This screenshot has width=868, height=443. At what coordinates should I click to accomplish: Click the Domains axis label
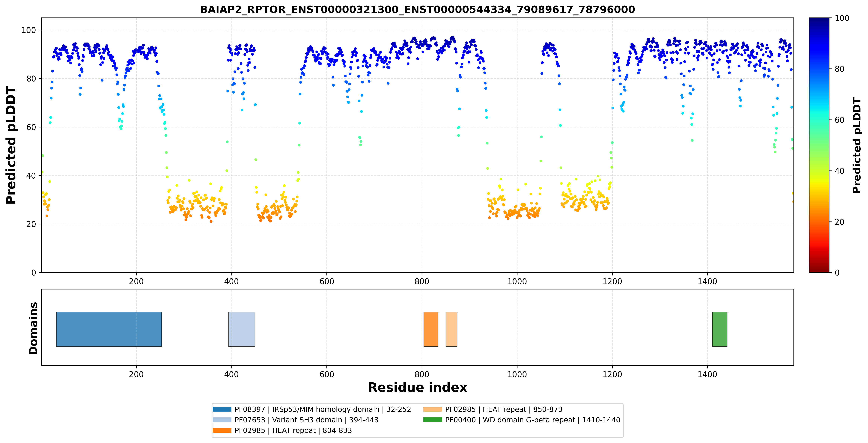(33, 328)
